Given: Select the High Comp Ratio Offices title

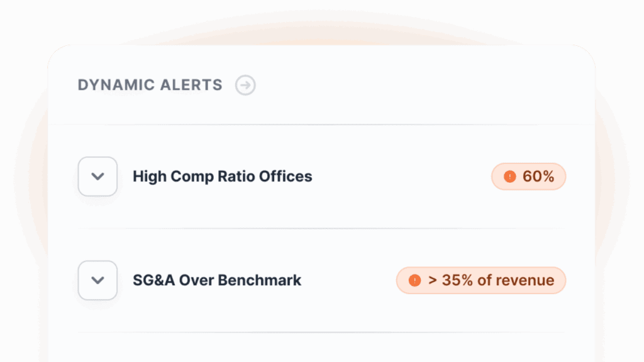Looking at the screenshot, I should point(222,177).
